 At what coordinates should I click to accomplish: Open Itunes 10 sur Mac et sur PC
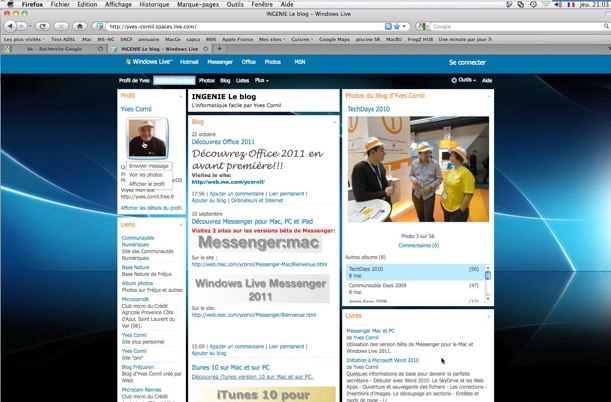coord(230,367)
